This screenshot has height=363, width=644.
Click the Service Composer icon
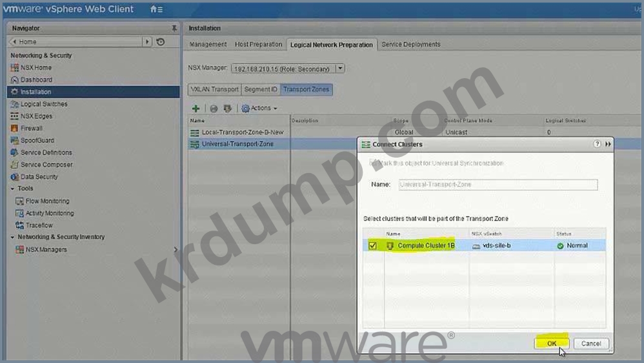click(14, 165)
